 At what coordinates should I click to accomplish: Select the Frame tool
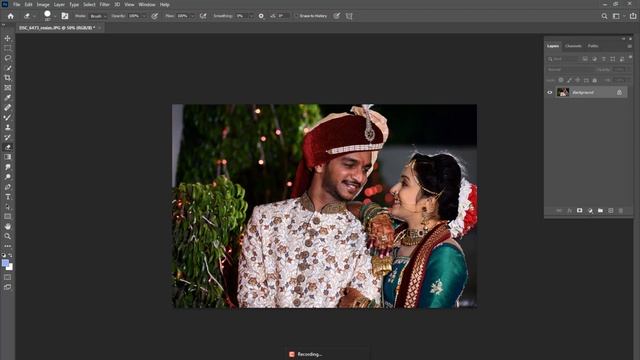pyautogui.click(x=7, y=88)
